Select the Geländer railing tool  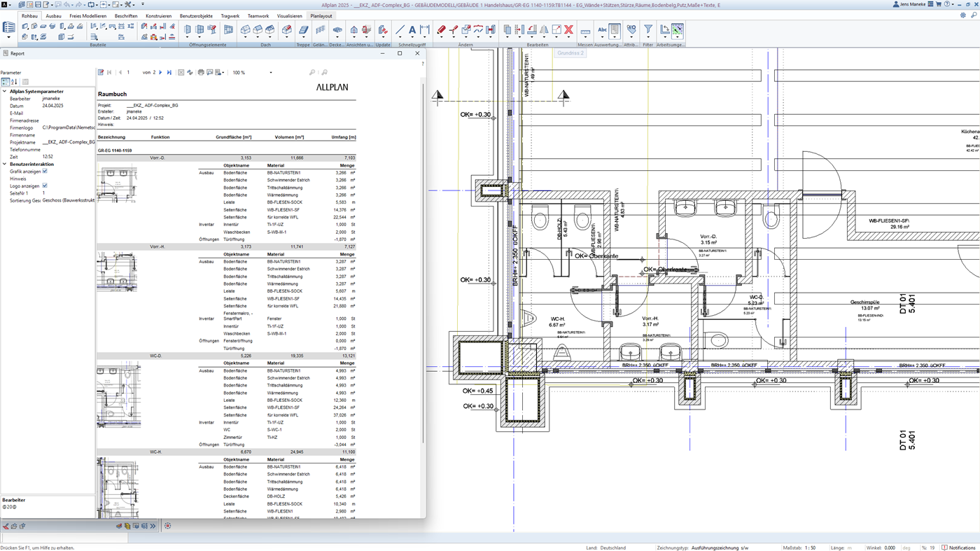click(x=320, y=30)
